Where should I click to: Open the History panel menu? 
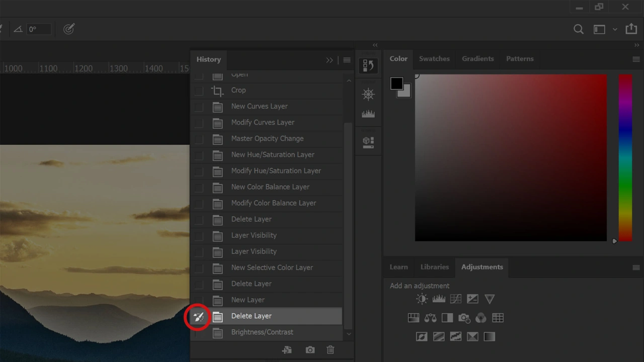(x=347, y=60)
